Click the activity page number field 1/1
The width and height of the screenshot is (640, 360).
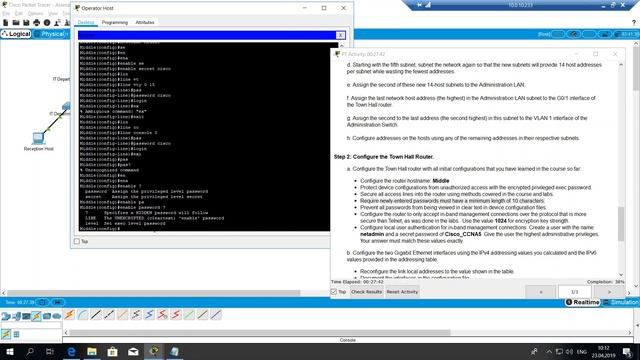575,292
